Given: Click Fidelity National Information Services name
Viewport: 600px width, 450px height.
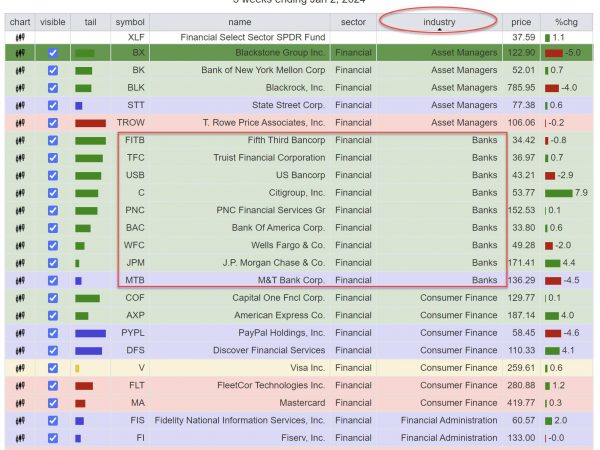Looking at the screenshot, I should click(240, 421).
